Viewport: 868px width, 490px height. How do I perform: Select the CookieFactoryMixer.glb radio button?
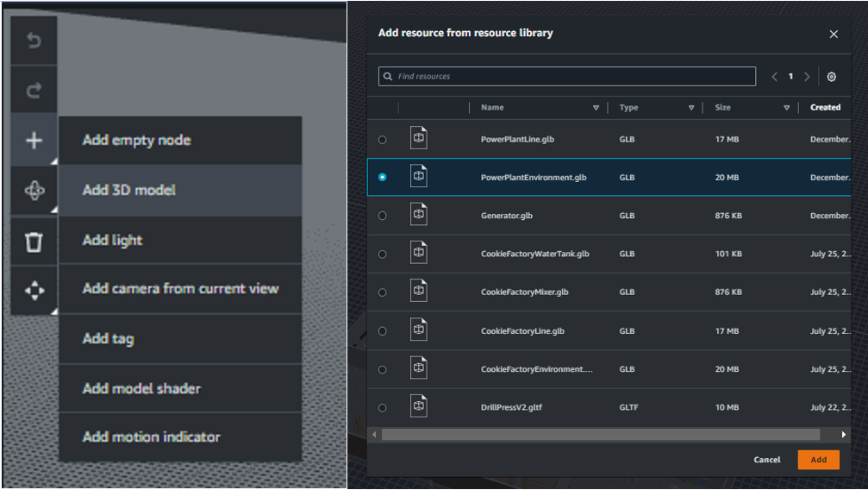click(x=383, y=292)
